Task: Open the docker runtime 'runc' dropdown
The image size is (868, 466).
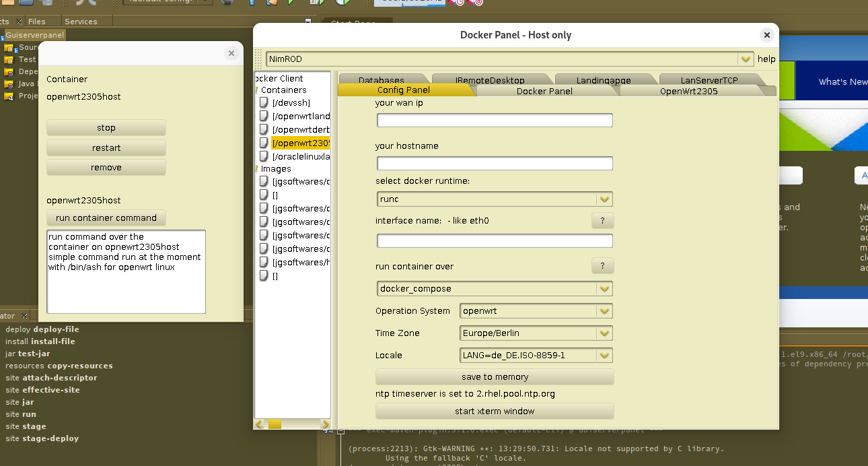Action: point(604,199)
